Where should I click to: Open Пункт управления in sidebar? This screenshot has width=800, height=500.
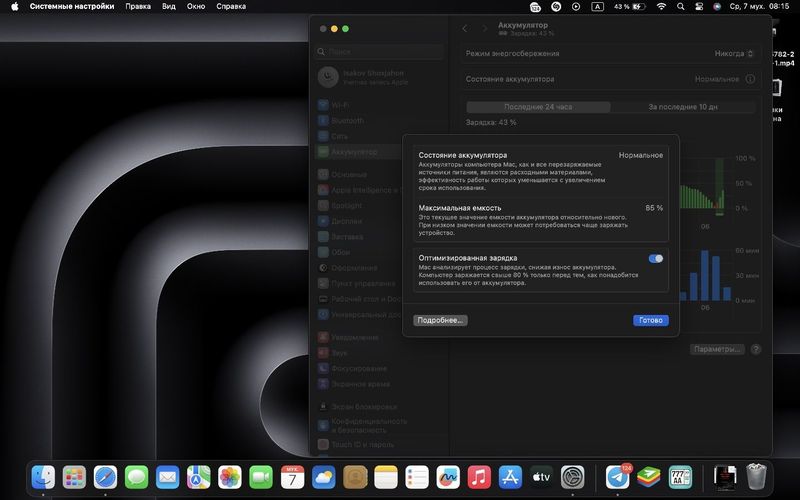coord(357,284)
